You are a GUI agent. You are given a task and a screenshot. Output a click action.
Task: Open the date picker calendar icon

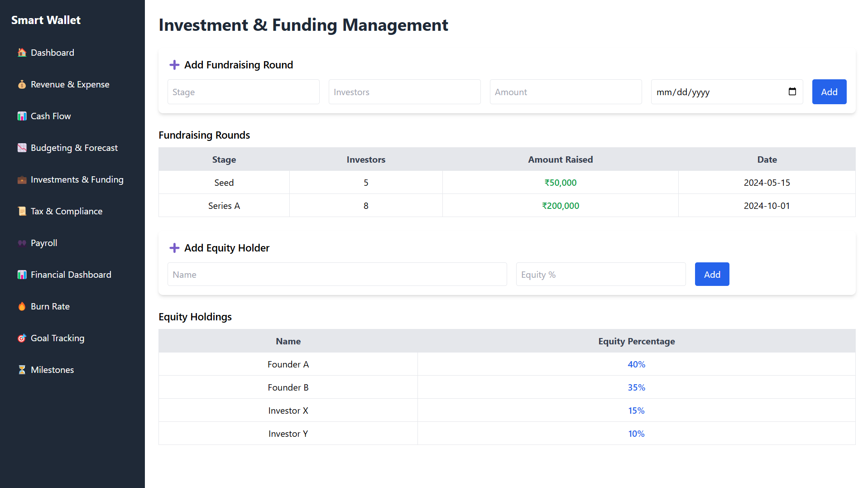click(x=792, y=92)
